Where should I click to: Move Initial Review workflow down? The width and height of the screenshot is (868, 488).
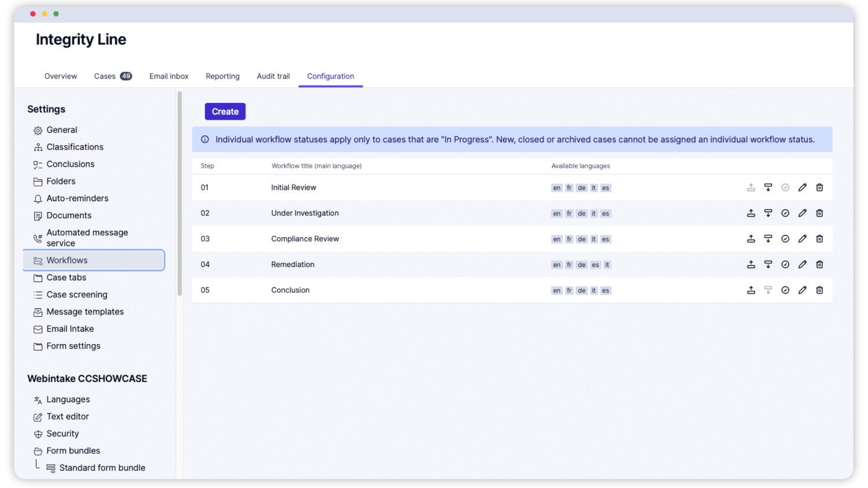click(768, 187)
